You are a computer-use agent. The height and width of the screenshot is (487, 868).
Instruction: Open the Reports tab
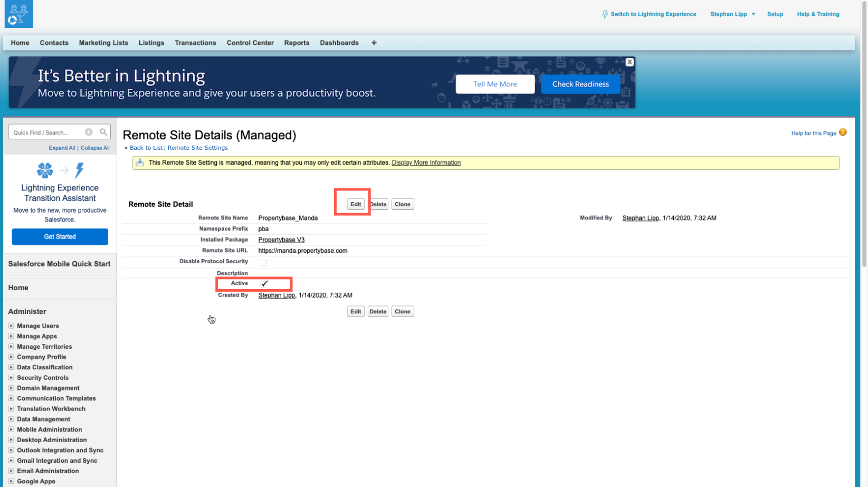click(x=297, y=43)
